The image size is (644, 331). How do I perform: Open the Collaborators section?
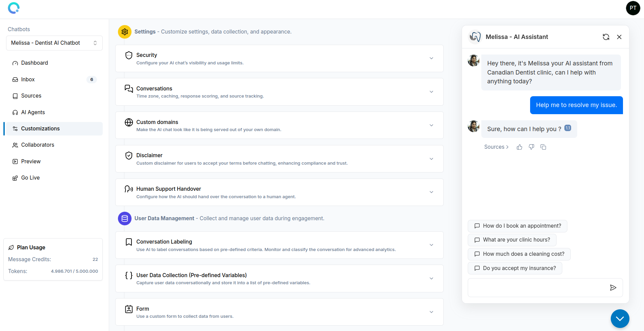[37, 145]
